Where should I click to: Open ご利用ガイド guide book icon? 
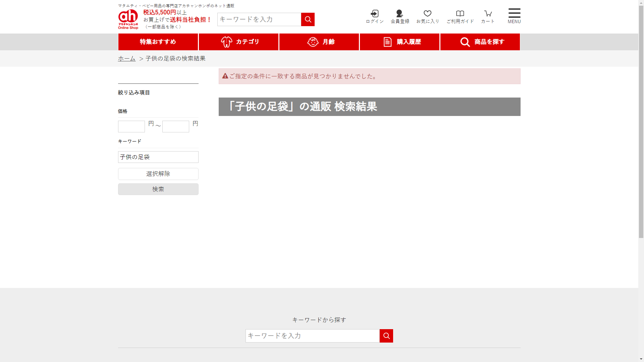[460, 14]
